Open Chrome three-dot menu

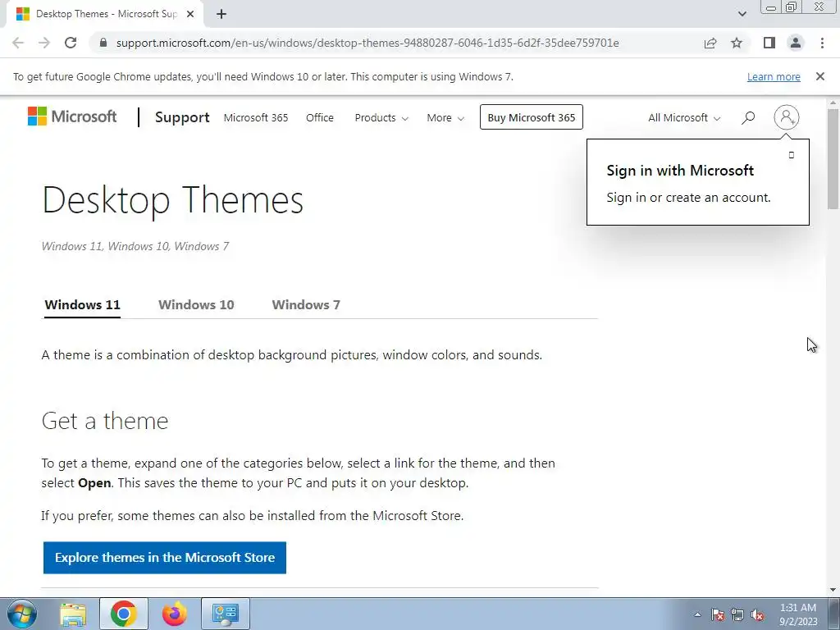tap(822, 43)
